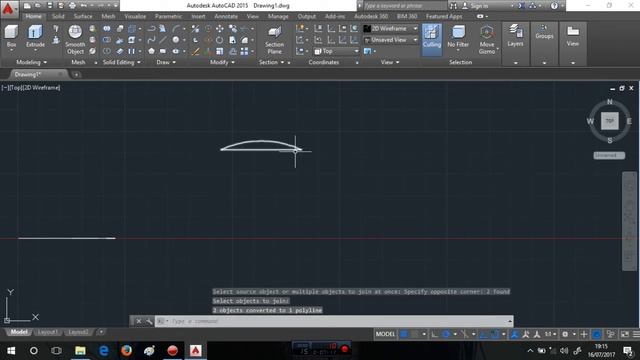Click the Help question mark icon

[554, 6]
